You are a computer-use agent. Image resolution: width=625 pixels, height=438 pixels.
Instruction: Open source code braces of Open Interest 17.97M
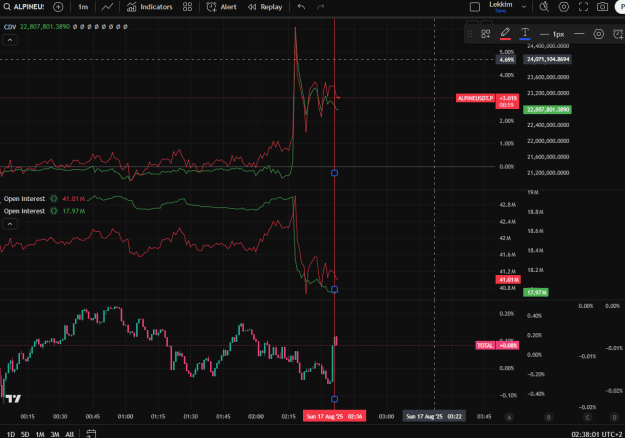[54, 211]
